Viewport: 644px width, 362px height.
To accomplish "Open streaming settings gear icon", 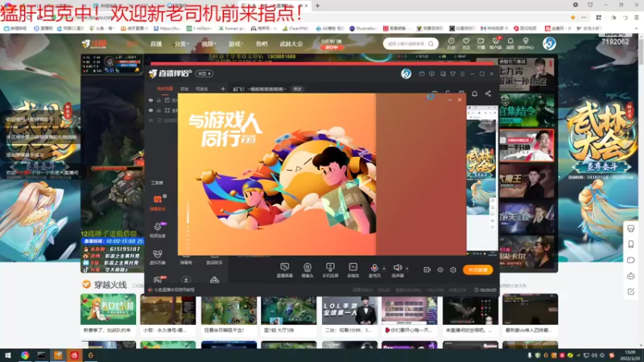I will point(453,269).
